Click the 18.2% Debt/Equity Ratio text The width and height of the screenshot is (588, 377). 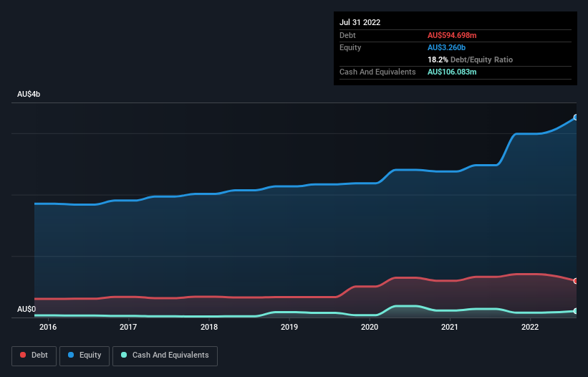[471, 59]
